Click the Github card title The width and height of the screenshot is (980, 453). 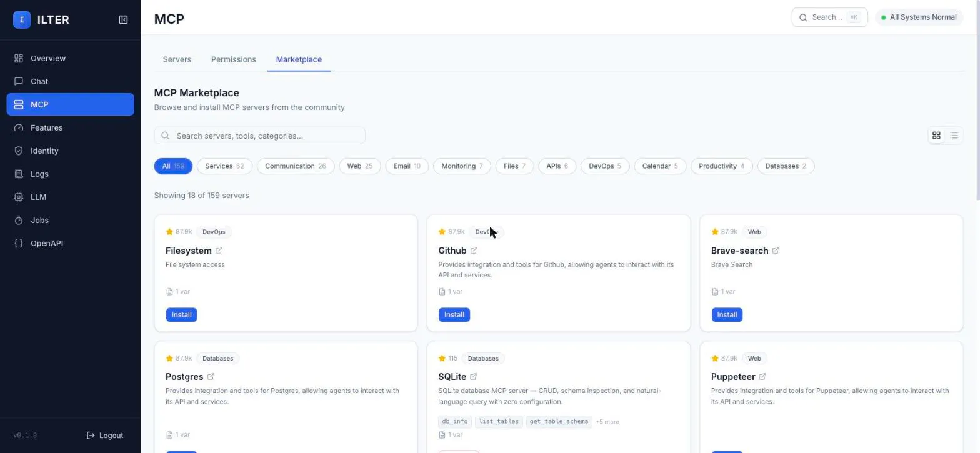point(452,251)
